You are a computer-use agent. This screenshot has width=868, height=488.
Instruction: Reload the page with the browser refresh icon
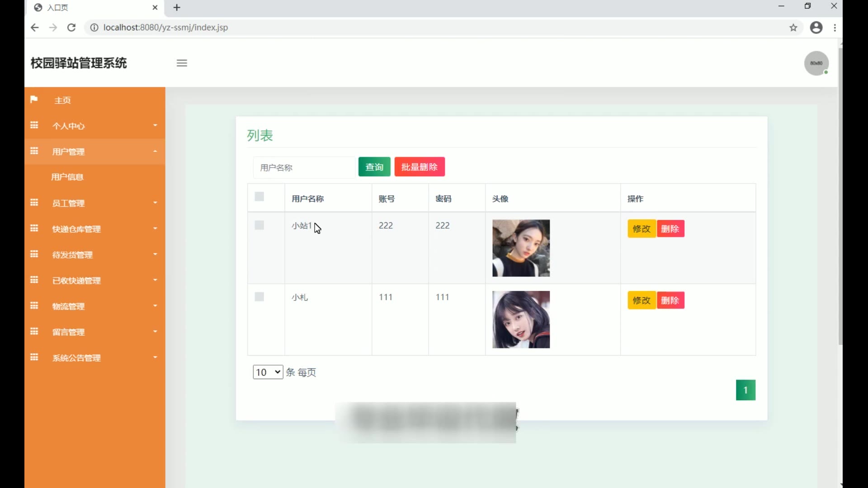tap(71, 28)
